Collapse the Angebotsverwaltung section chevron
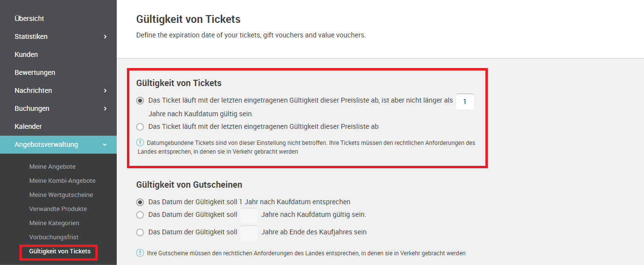 click(105, 144)
